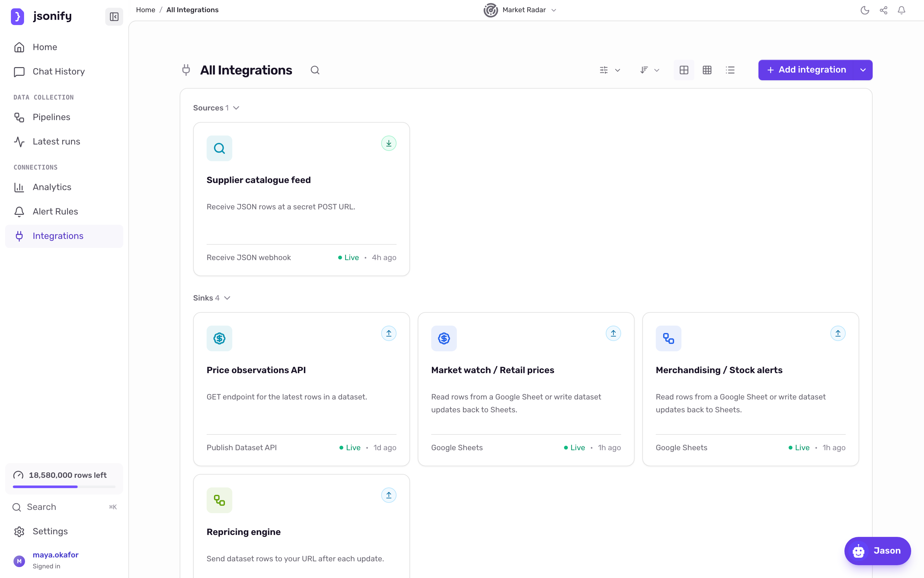This screenshot has height=578, width=924.
Task: Open the filter options dropdown
Action: pyautogui.click(x=610, y=70)
